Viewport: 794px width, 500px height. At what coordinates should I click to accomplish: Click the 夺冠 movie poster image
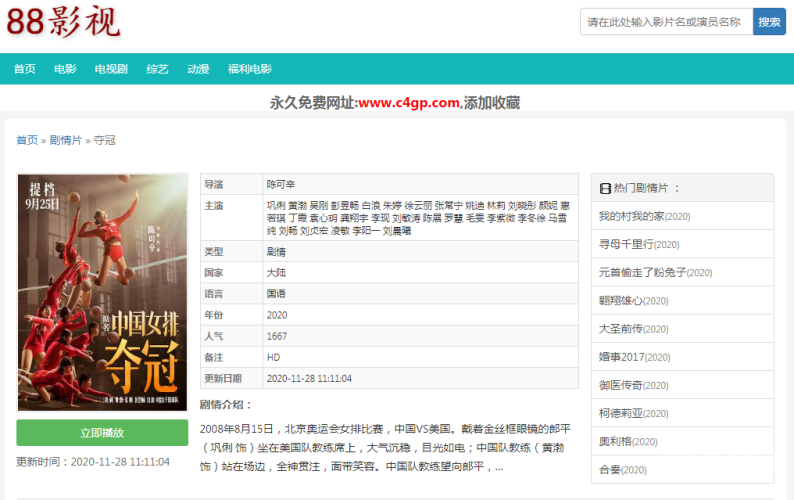(102, 292)
